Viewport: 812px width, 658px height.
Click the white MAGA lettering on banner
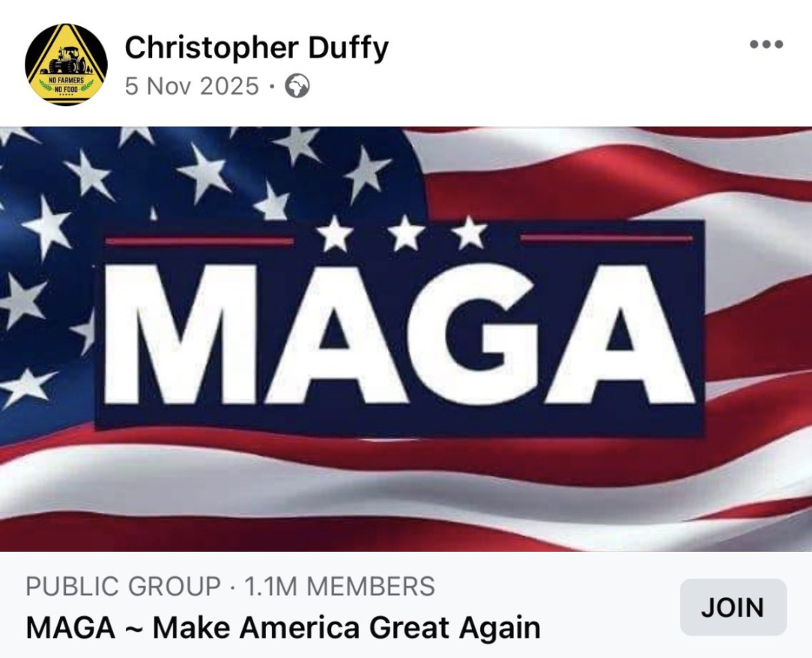[400, 334]
